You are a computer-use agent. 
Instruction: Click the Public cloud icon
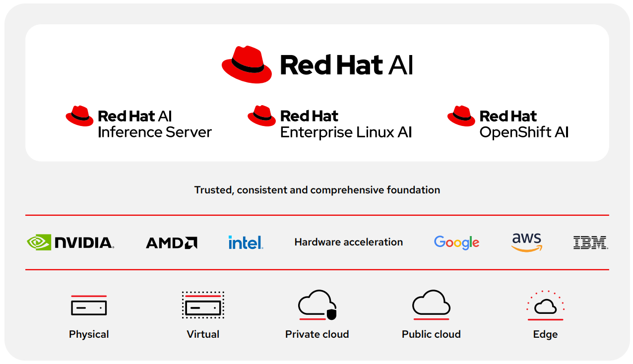coord(431,304)
